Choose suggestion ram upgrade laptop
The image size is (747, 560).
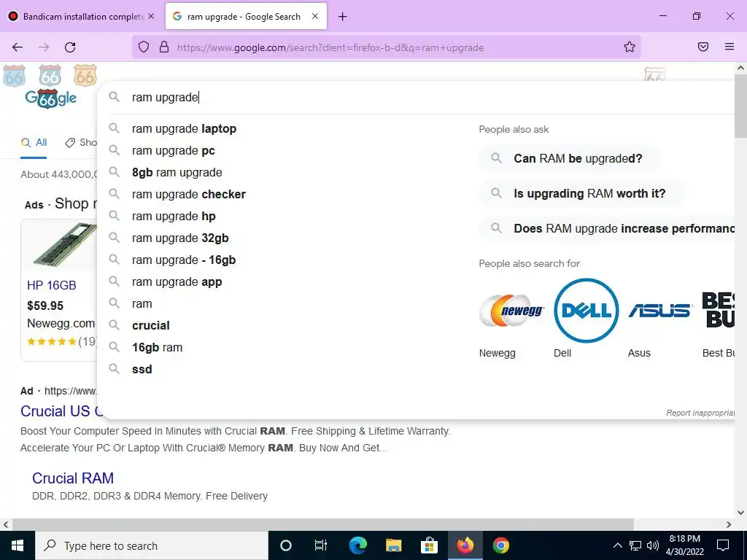point(184,128)
